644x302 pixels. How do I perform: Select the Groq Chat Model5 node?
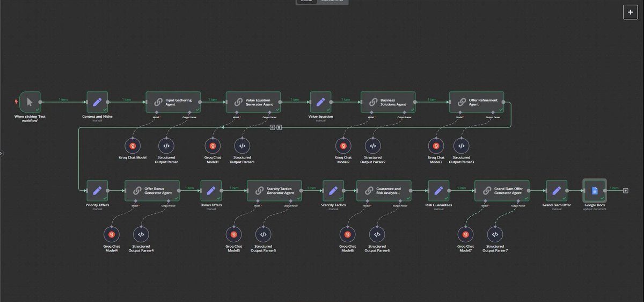[x=233, y=234]
